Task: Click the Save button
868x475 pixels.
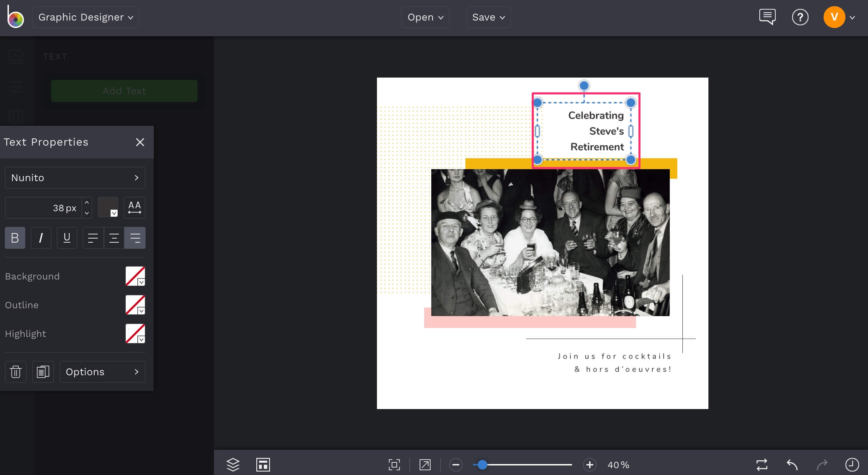Action: (x=488, y=17)
